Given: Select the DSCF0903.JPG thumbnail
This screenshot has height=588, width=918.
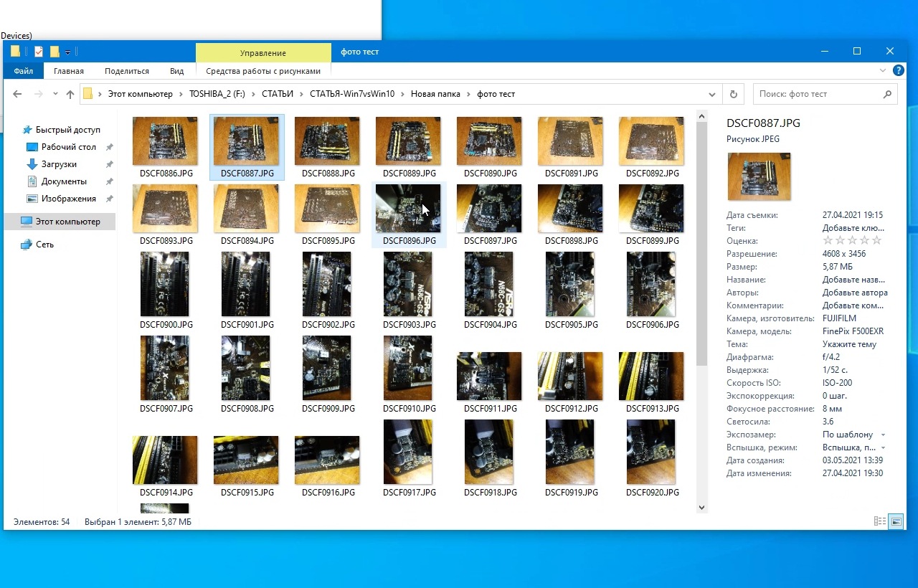Looking at the screenshot, I should tap(408, 284).
